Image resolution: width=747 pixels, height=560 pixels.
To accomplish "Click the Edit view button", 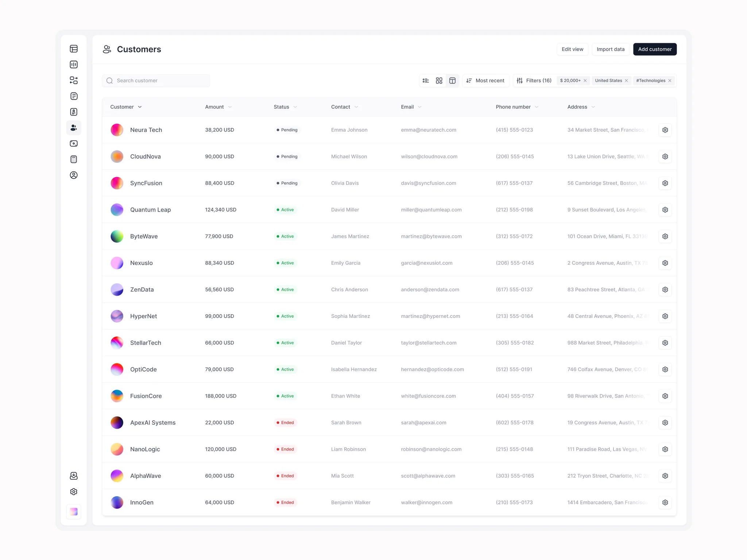I will point(572,49).
